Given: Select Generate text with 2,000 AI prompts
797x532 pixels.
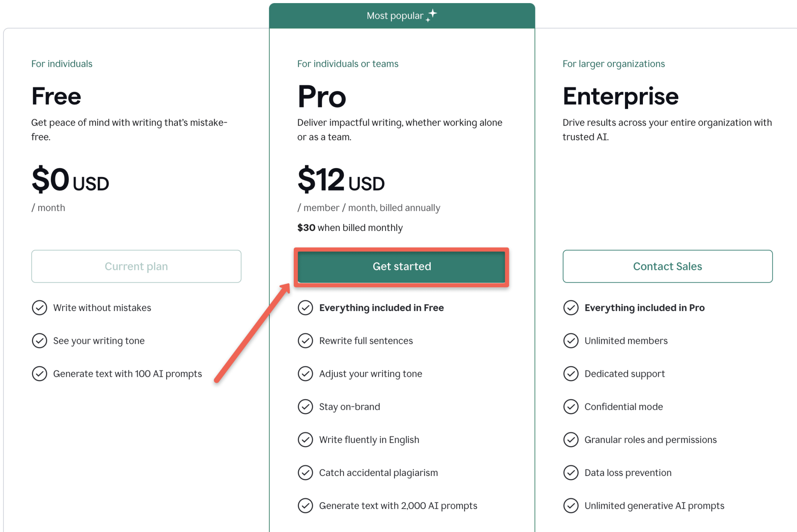Looking at the screenshot, I should coord(398,506).
